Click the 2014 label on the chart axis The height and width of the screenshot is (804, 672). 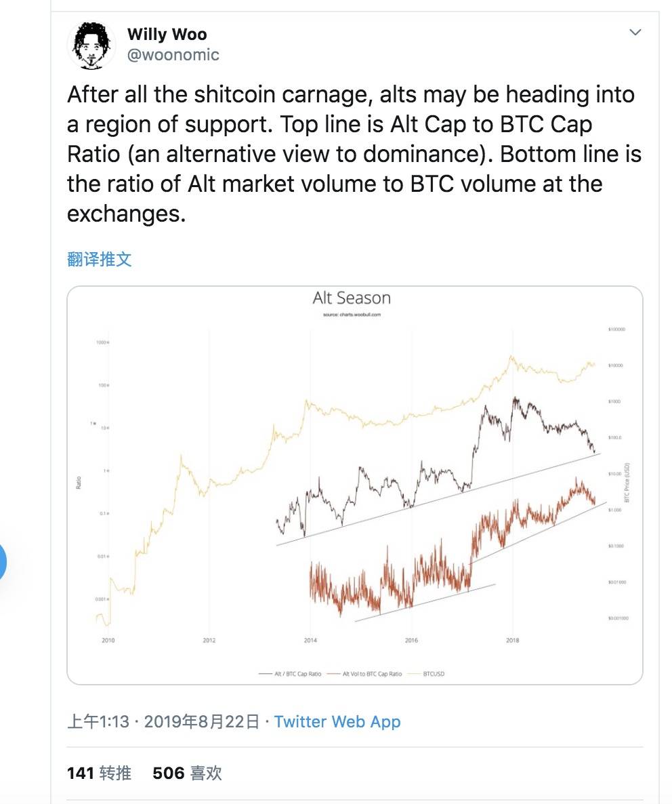310,640
